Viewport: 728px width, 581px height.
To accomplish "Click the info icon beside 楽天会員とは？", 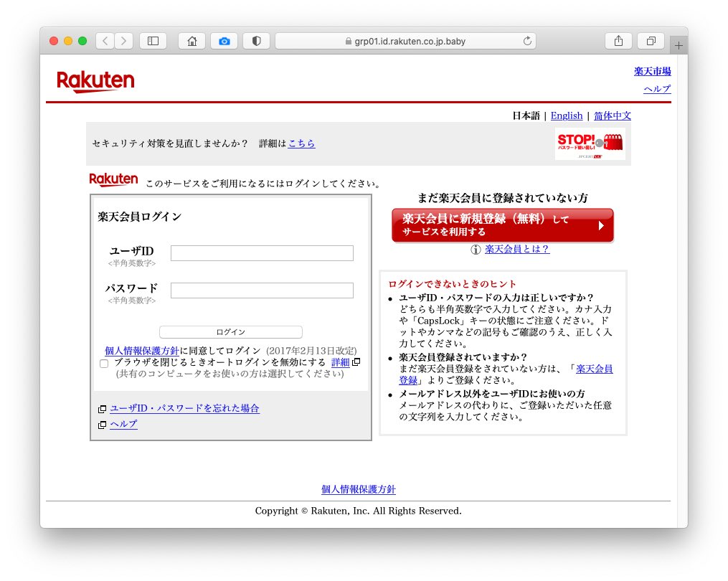I will coord(476,250).
